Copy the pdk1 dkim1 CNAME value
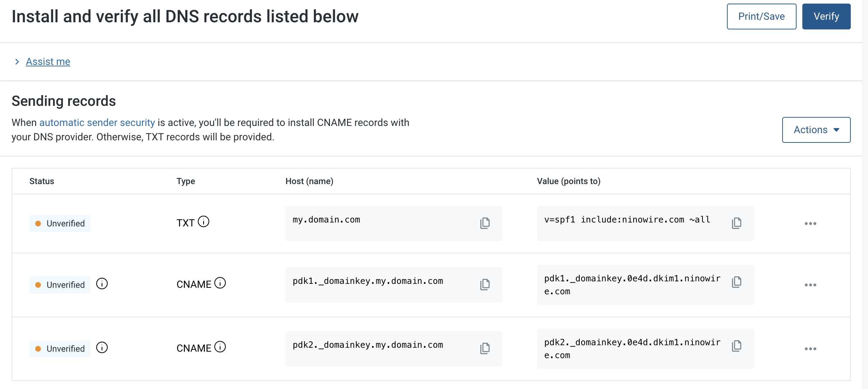Image resolution: width=868 pixels, height=389 pixels. click(736, 282)
